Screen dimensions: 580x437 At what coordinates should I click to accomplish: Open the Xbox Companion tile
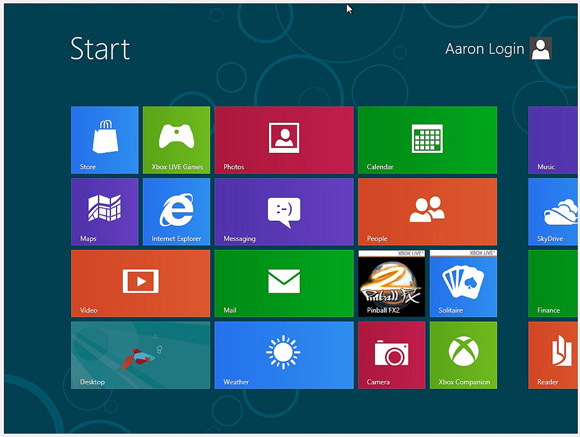(463, 355)
